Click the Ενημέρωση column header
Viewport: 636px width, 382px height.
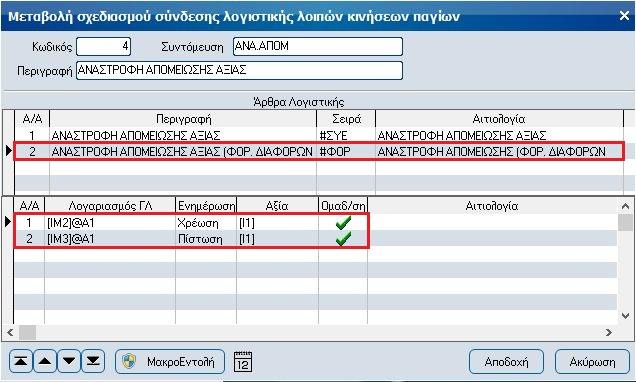[x=206, y=206]
